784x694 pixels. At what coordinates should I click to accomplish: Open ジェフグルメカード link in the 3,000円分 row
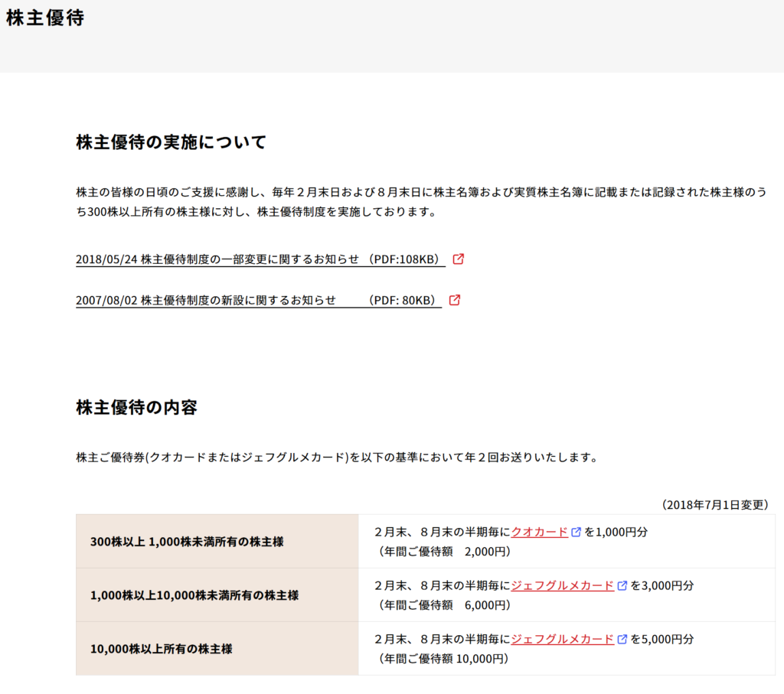[x=562, y=585]
